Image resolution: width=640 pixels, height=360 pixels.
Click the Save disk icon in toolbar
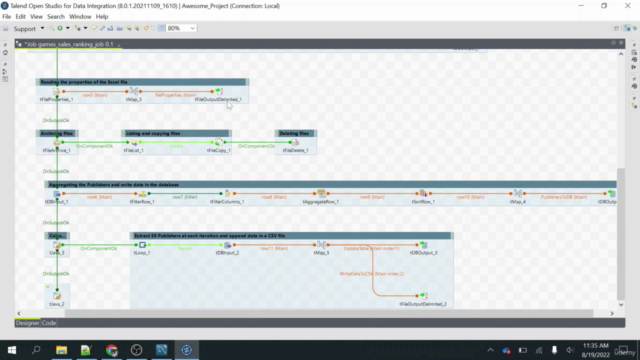coord(6,29)
